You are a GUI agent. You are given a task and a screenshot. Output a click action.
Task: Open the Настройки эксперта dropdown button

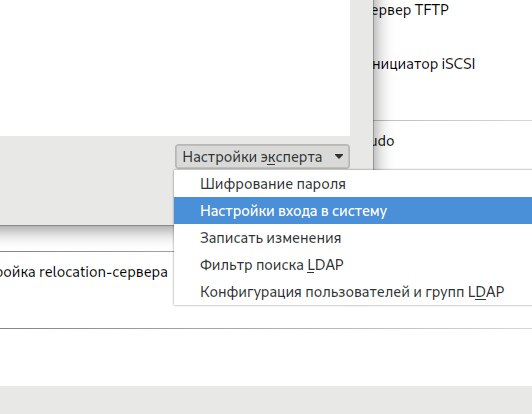tap(262, 157)
